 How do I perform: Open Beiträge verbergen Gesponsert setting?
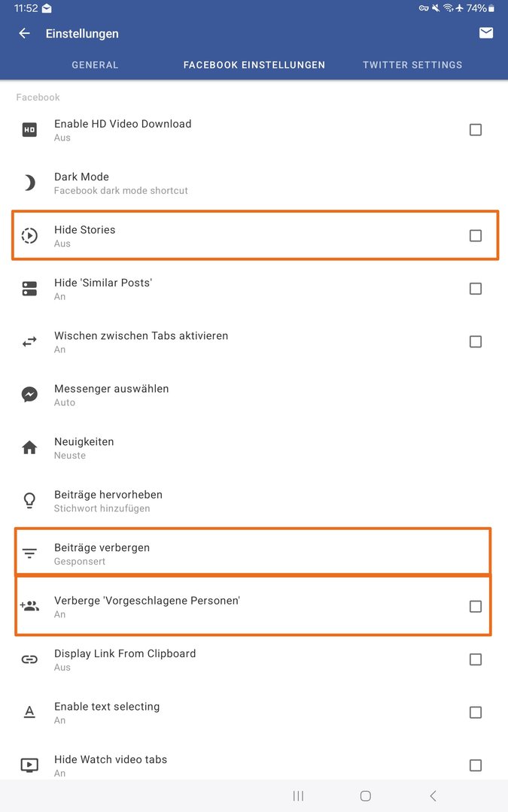click(x=254, y=553)
